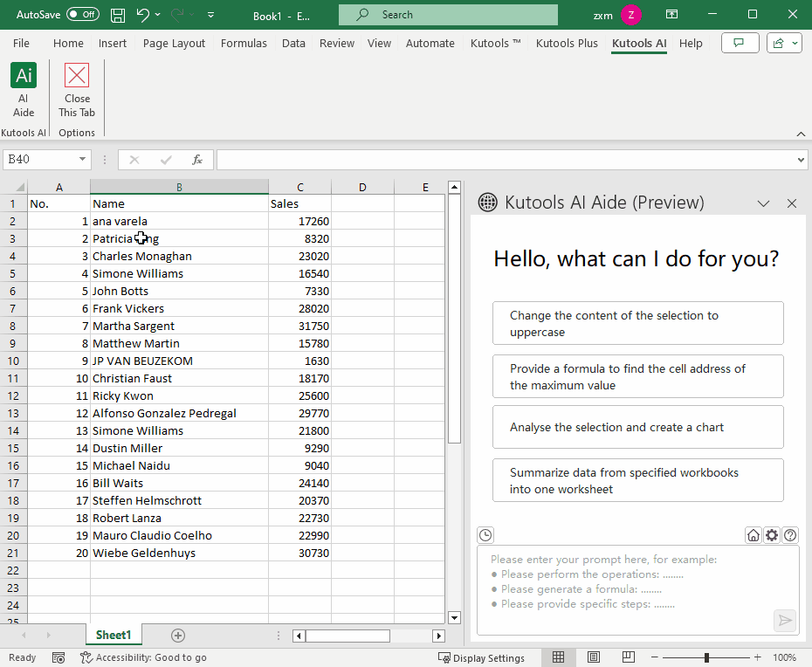812x667 pixels.
Task: Zoom out with minus icon
Action: click(655, 657)
